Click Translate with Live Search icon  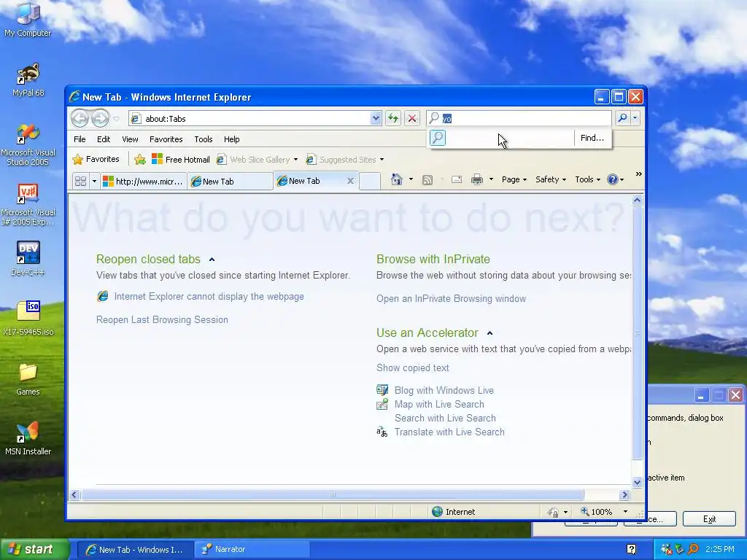382,432
